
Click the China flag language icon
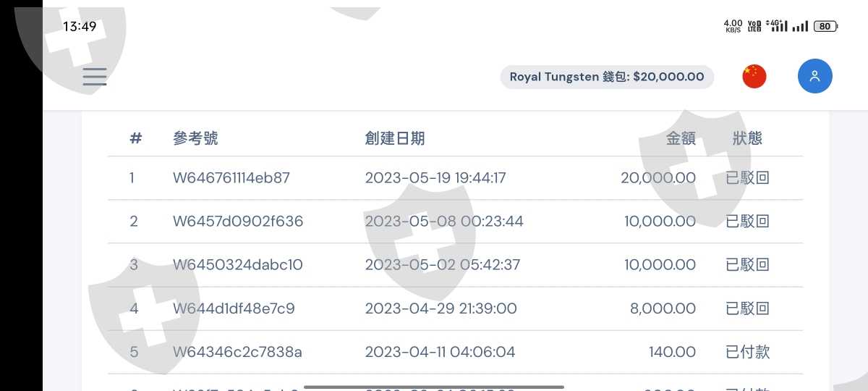[x=754, y=77]
